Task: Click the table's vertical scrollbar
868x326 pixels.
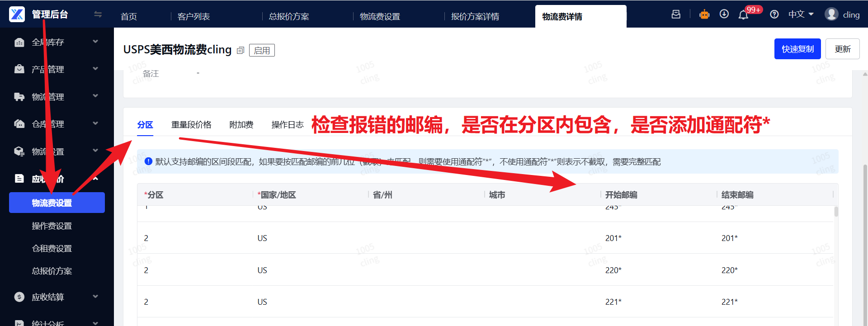Action: tap(836, 212)
